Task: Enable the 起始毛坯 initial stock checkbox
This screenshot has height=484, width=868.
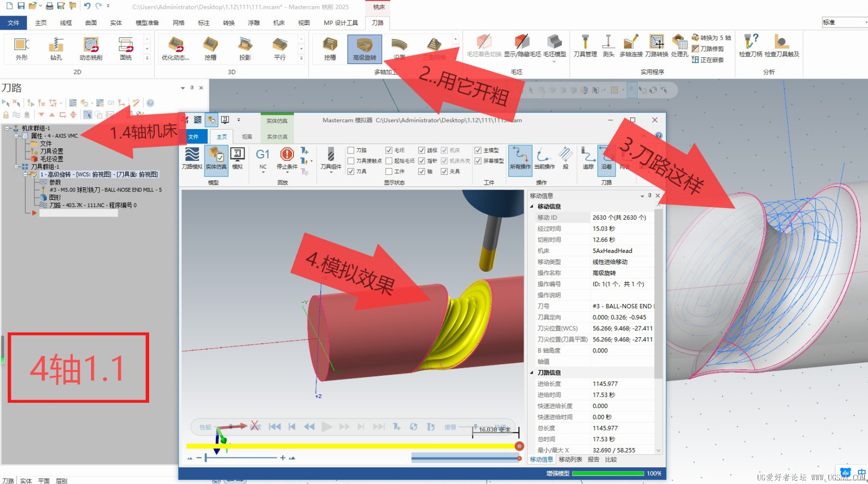Action: 389,161
